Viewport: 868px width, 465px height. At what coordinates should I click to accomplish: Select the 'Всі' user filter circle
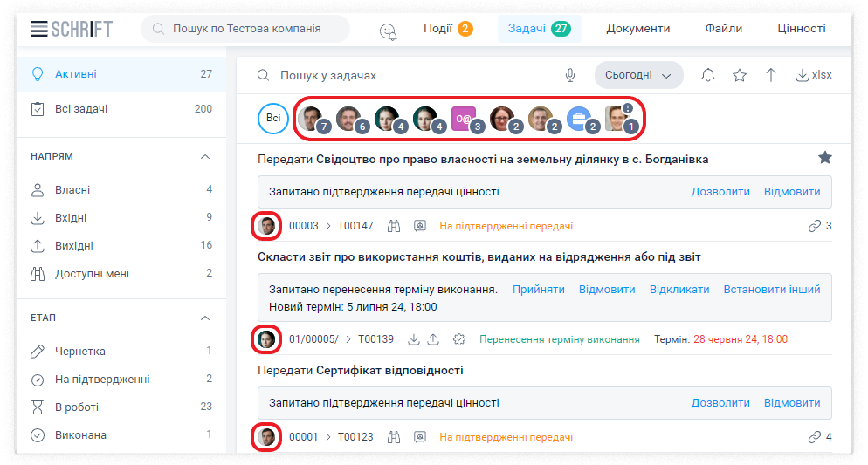273,119
